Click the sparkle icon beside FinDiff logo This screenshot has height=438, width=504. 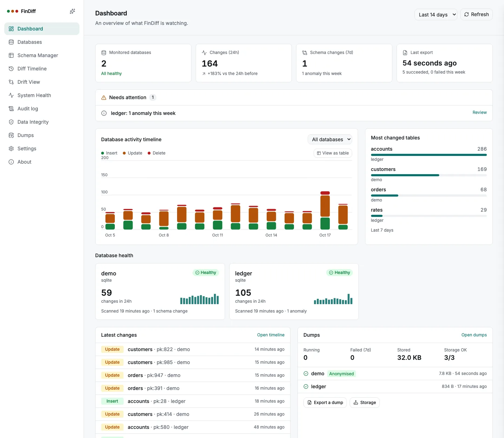click(x=72, y=11)
